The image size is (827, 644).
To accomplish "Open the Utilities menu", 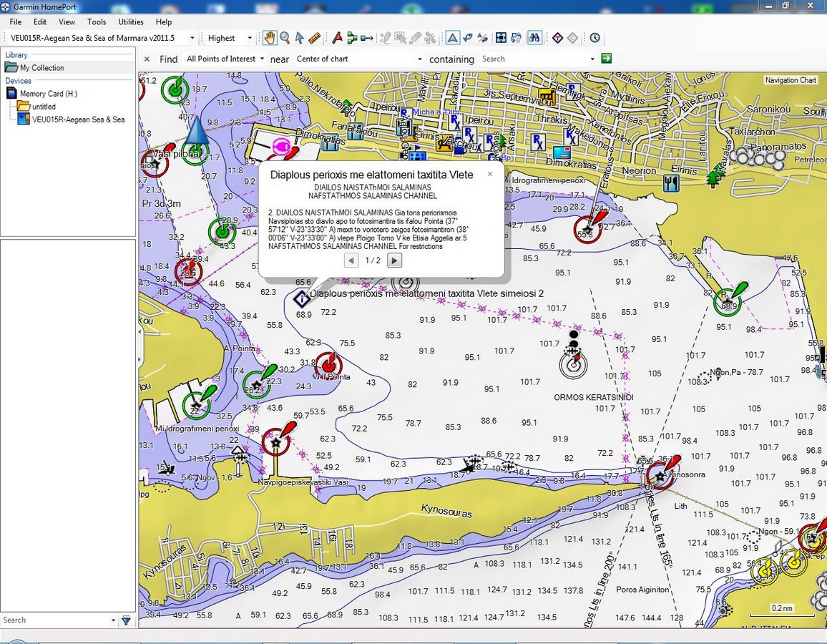I will tap(131, 21).
